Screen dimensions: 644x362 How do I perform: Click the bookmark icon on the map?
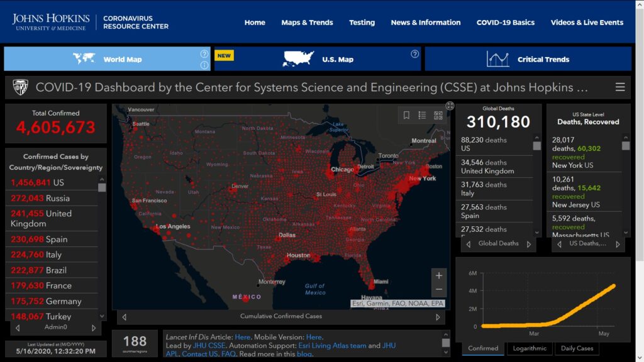406,116
